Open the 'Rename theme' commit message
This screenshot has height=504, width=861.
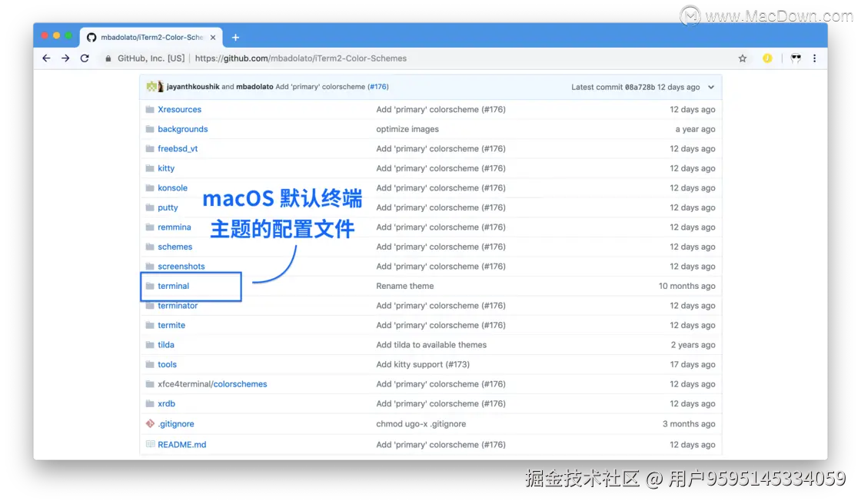[404, 286]
